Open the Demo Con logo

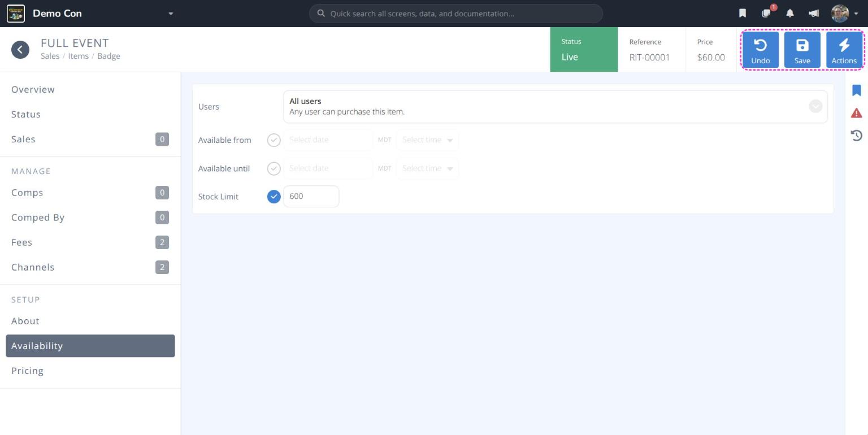[x=16, y=14]
